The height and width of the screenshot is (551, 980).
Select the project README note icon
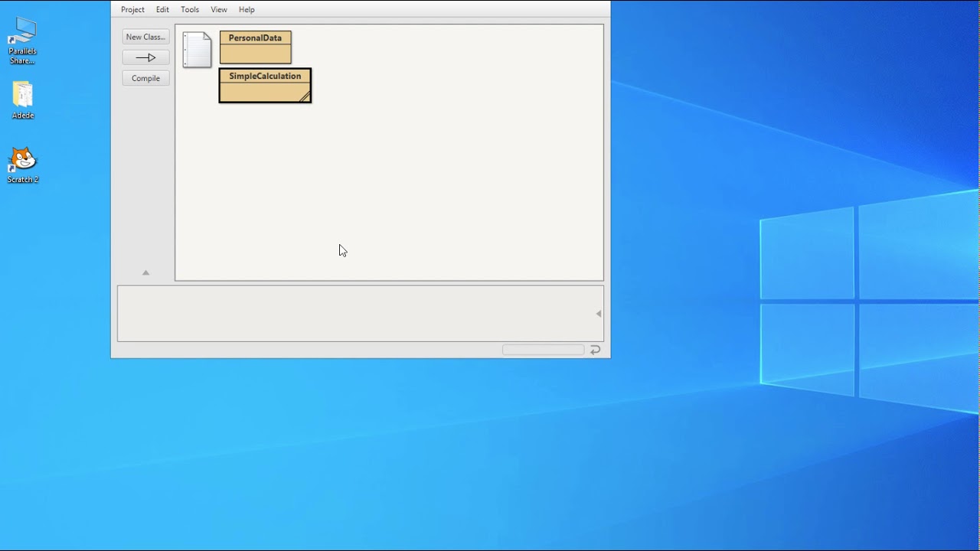click(197, 50)
